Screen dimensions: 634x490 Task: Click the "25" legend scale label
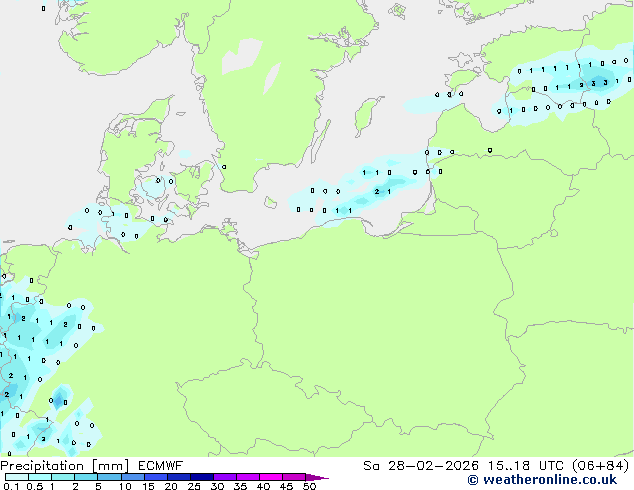click(194, 486)
